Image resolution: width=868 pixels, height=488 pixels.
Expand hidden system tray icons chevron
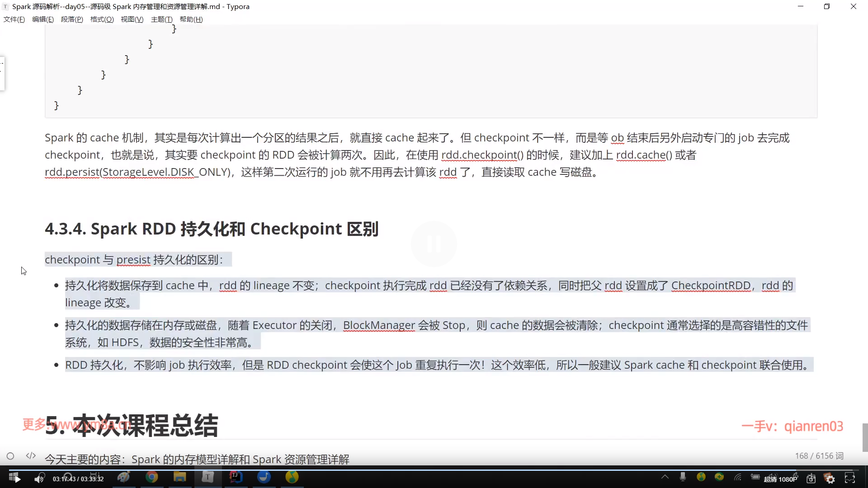pos(665,477)
